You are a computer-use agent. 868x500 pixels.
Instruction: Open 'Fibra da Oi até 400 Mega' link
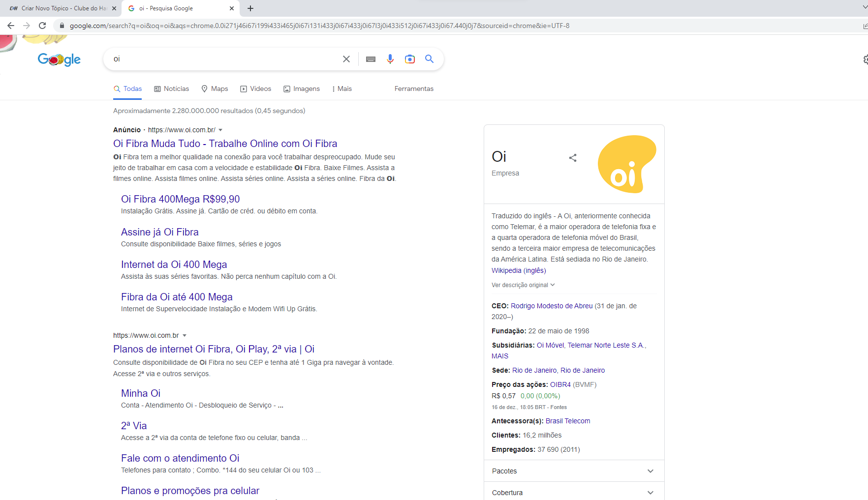click(177, 297)
